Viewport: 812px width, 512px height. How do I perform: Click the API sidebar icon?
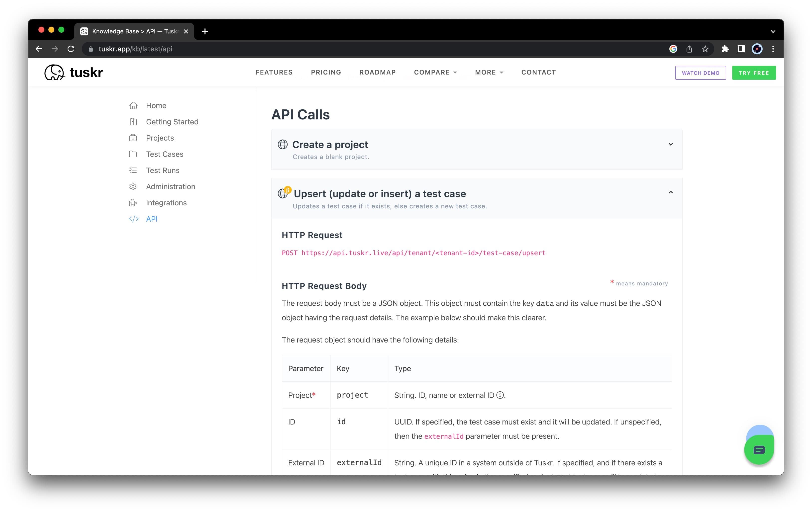133,219
